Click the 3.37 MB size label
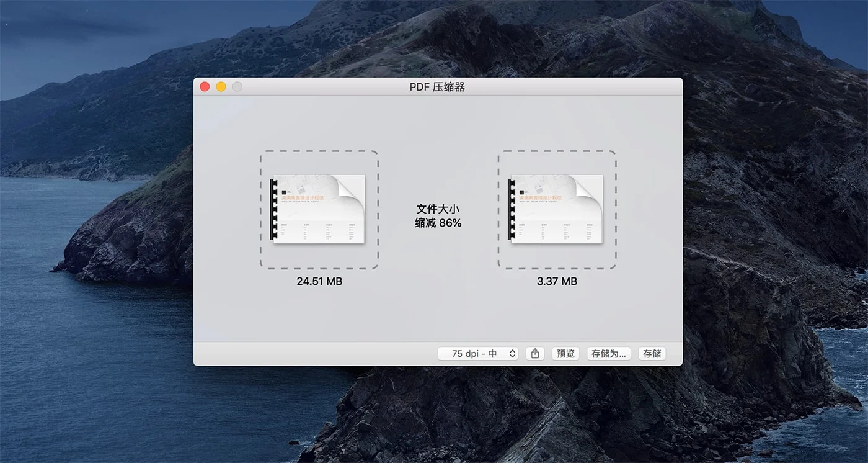This screenshot has height=463, width=868. (556, 281)
